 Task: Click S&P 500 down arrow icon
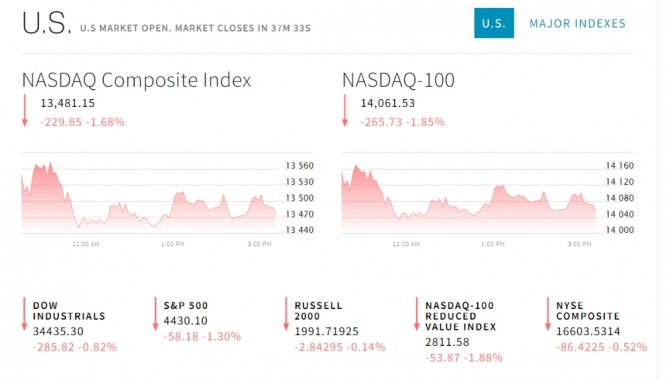click(x=155, y=314)
